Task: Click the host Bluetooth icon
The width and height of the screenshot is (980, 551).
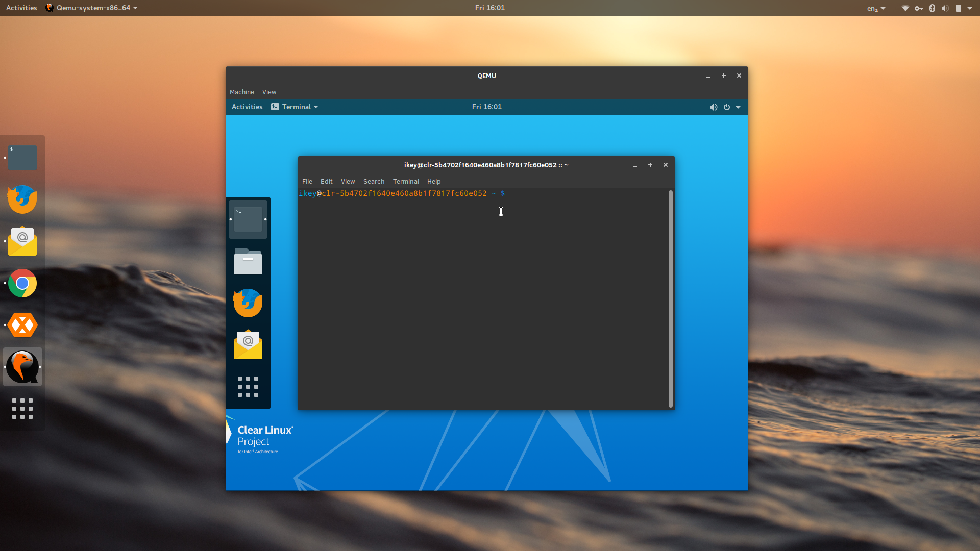Action: coord(932,8)
